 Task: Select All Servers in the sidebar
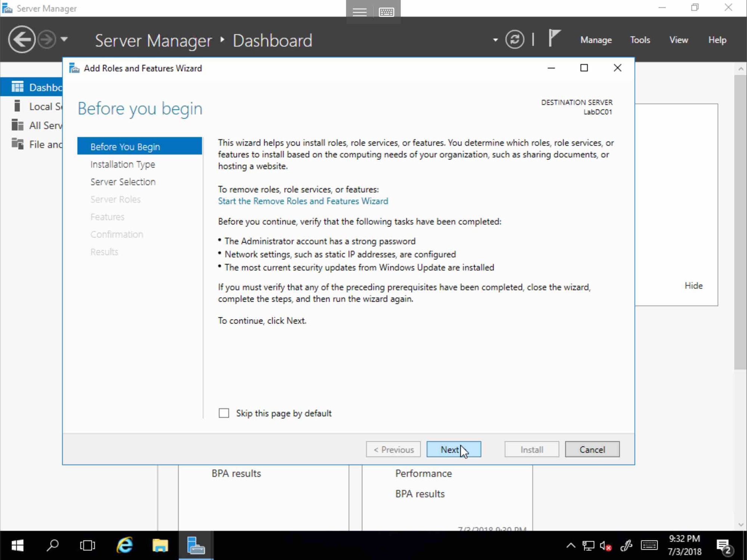point(31,125)
